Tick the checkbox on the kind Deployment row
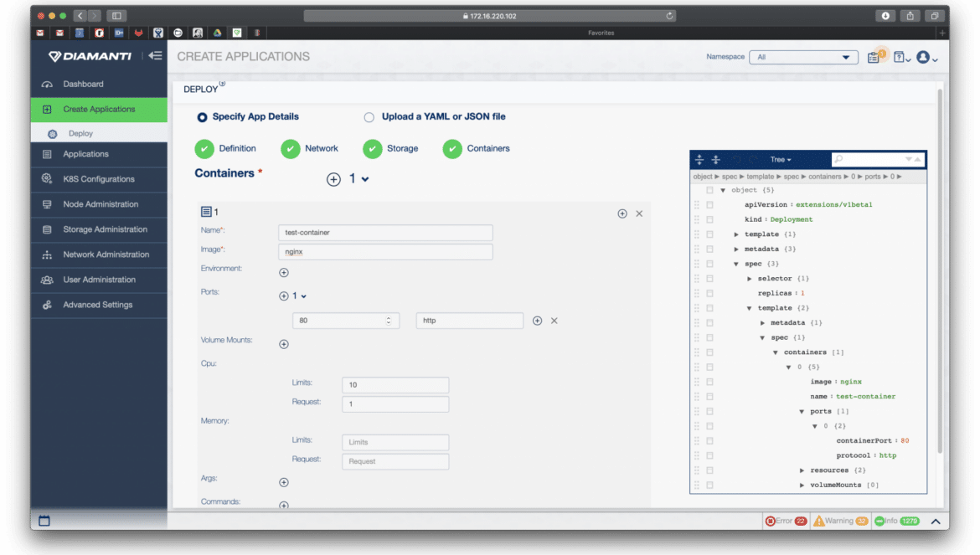Image resolution: width=980 pixels, height=555 pixels. point(710,220)
